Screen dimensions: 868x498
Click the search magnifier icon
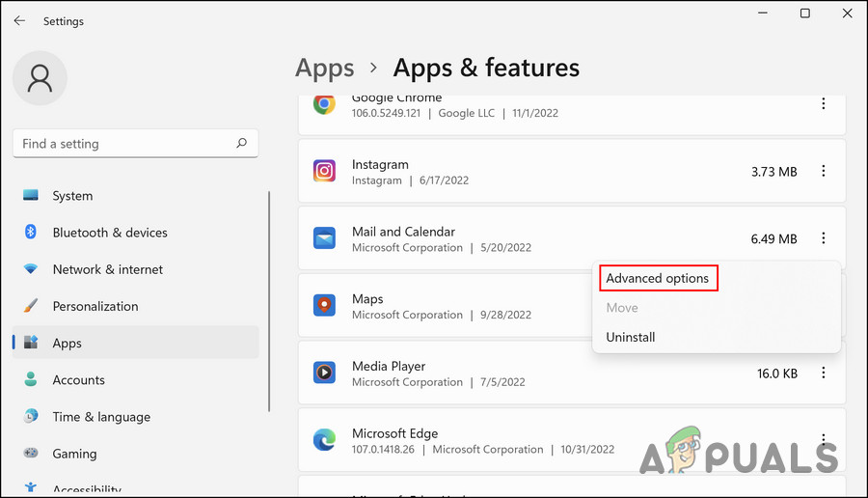(x=241, y=143)
